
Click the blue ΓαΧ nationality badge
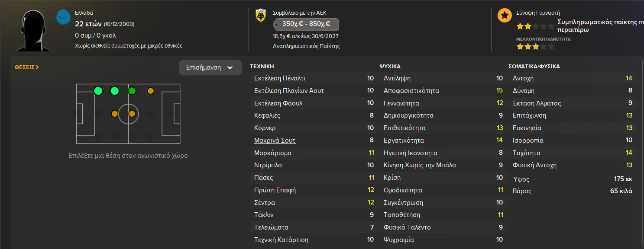coord(63,17)
